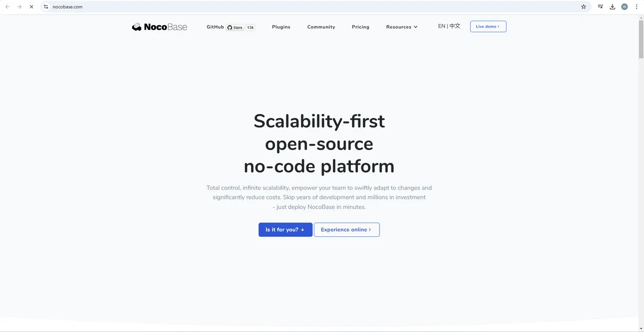The image size is (644, 332).
Task: Toggle the bookmark star for this page
Action: point(583,6)
